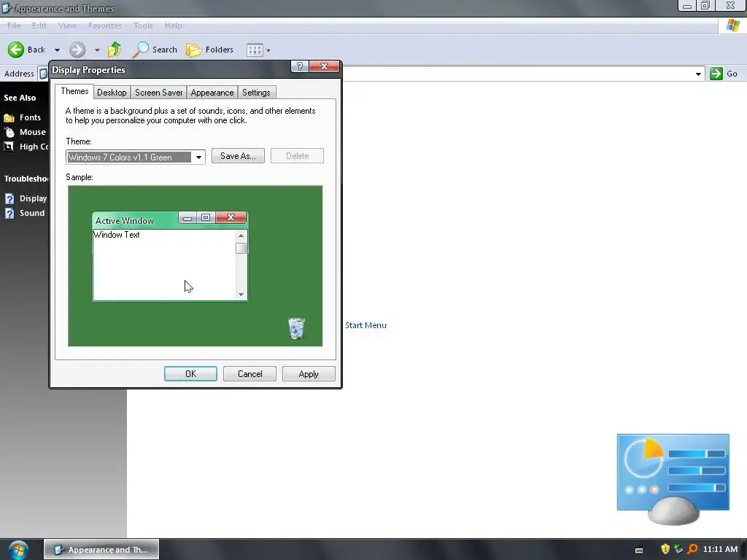Click sample window scrollbar up arrow

tap(241, 236)
